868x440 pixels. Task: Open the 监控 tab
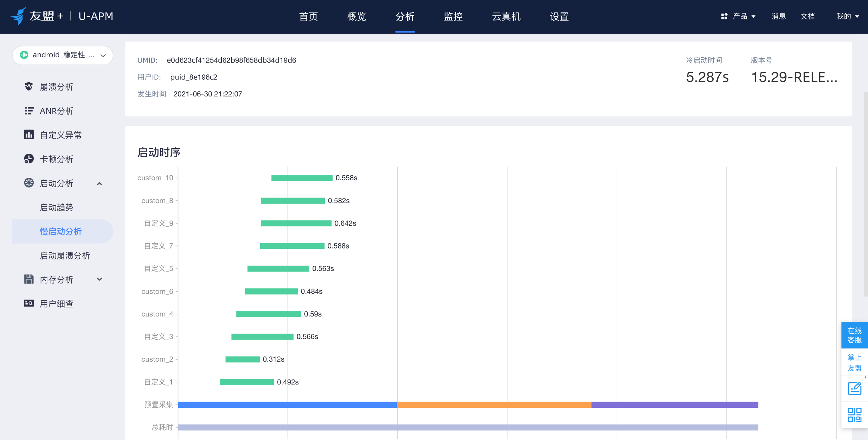(453, 16)
